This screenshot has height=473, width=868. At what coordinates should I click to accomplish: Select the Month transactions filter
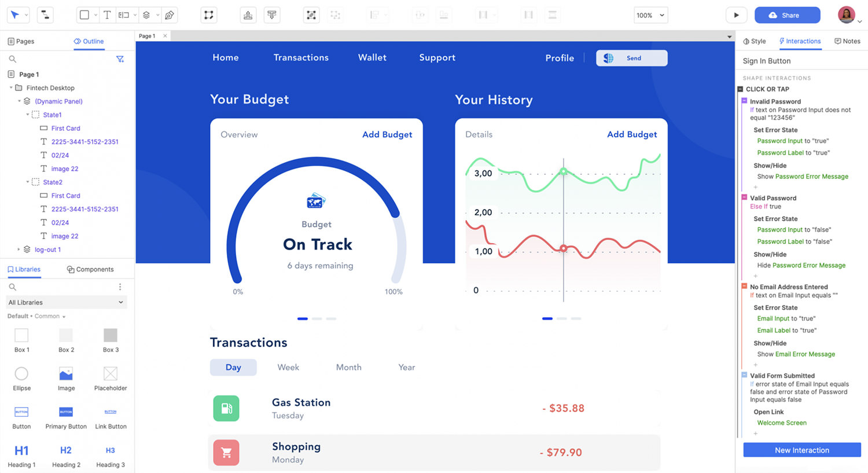click(x=348, y=367)
